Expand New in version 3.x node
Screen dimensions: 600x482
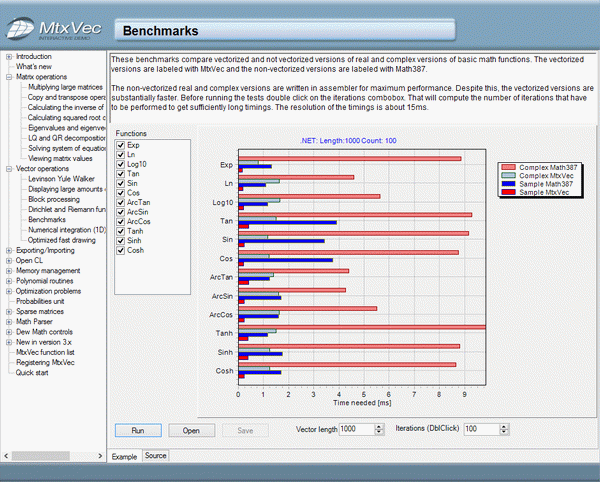pos(9,342)
